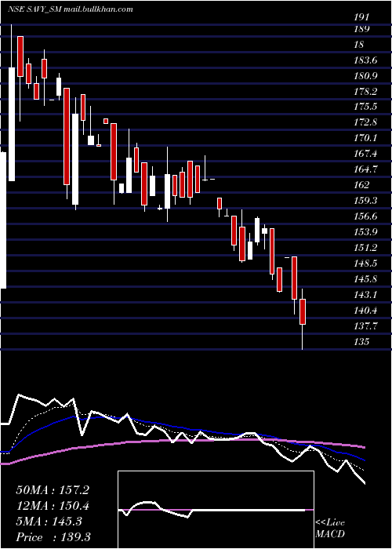The image size is (392, 549).
Task: Click the 167.4 price axis label
Action: point(365,154)
